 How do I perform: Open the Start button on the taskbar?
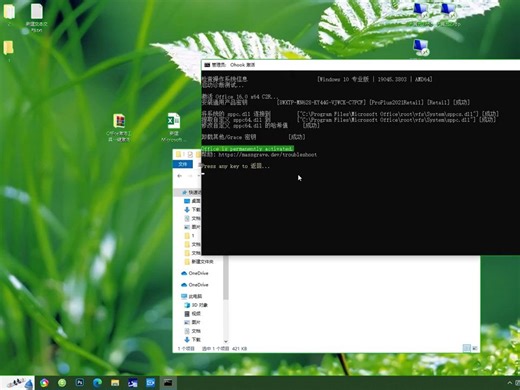point(17,383)
